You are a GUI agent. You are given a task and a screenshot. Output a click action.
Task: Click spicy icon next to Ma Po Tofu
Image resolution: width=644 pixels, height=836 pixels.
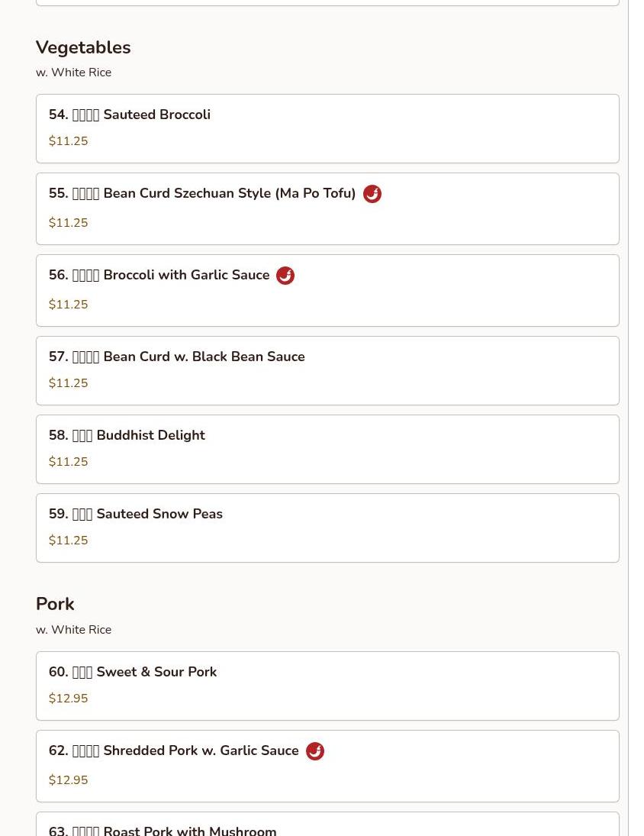(372, 194)
